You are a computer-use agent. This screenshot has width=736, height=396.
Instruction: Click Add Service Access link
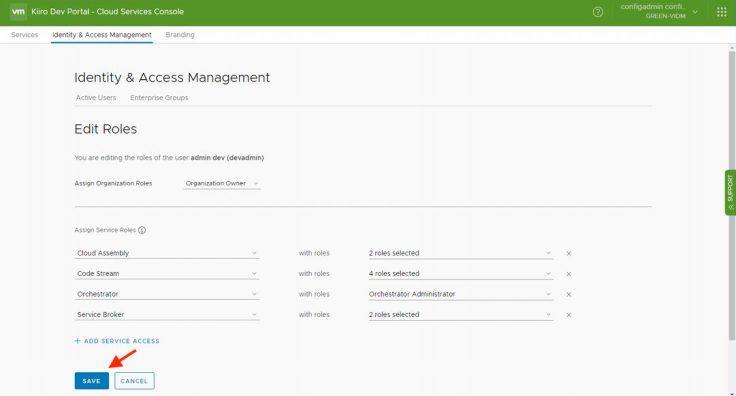117,341
